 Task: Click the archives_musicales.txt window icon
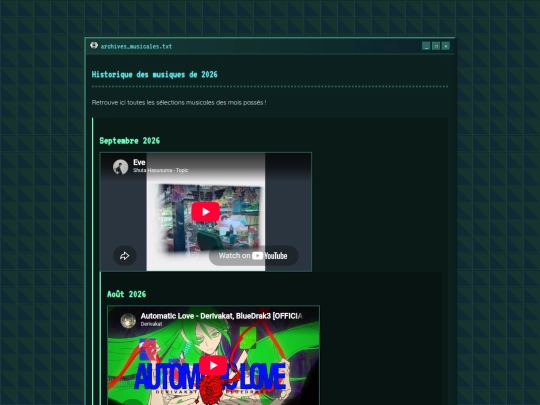94,46
